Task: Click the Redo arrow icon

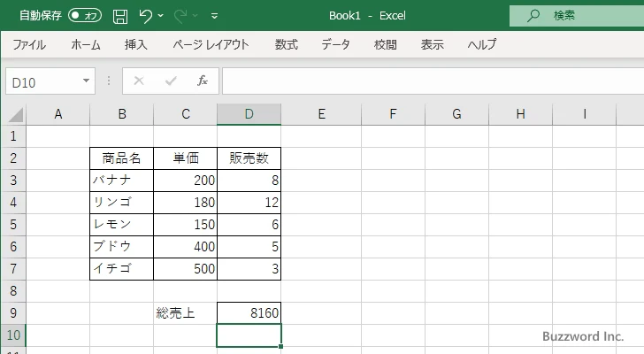Action: [180, 16]
